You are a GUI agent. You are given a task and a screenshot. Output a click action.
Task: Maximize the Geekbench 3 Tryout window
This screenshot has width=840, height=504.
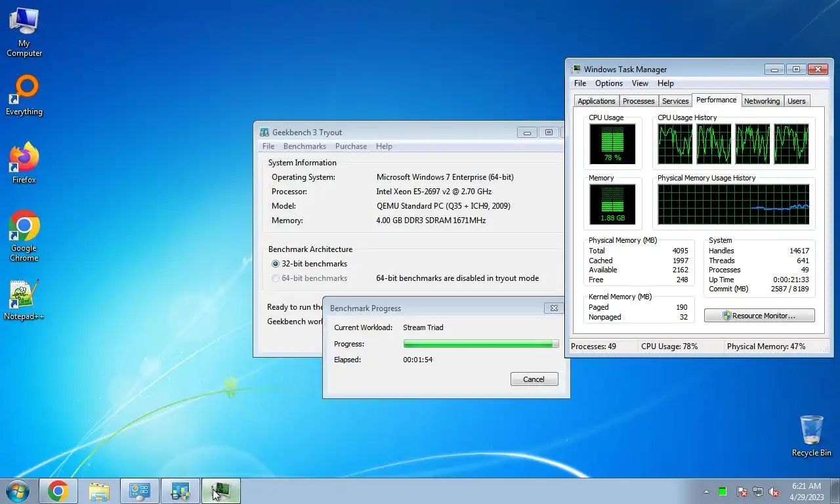pyautogui.click(x=549, y=132)
